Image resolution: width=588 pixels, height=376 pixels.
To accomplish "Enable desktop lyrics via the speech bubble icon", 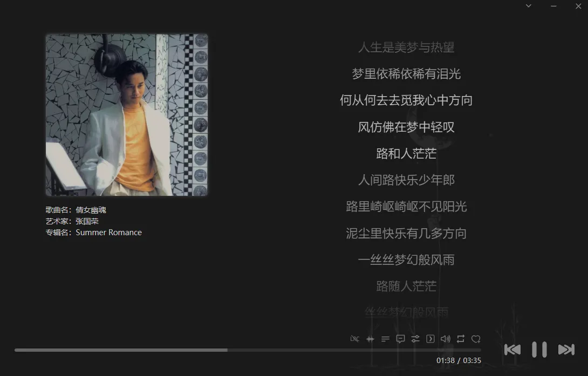I will (x=400, y=339).
